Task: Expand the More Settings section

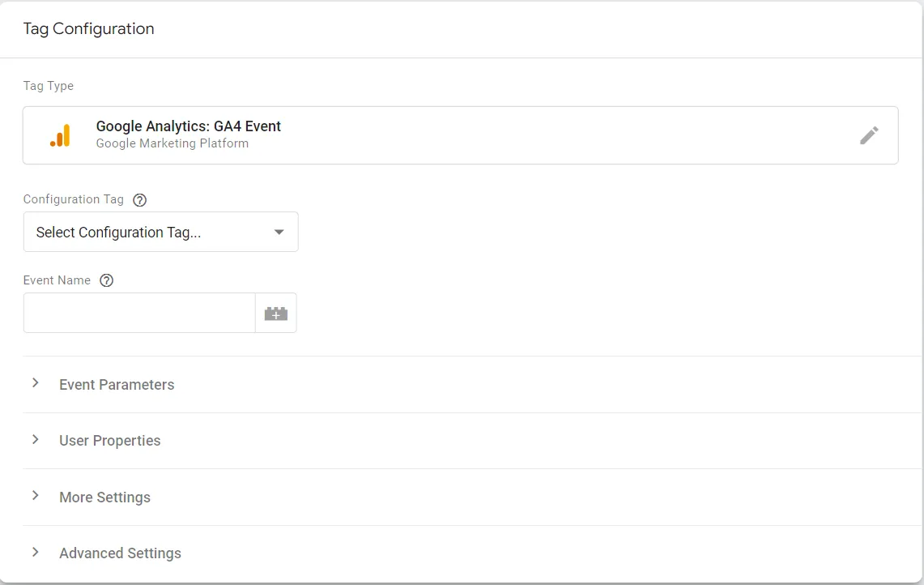Action: [104, 497]
